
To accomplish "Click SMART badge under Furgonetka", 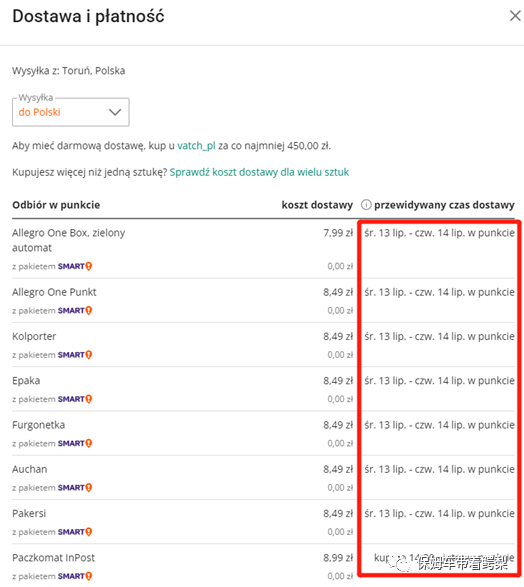I will 75,443.
